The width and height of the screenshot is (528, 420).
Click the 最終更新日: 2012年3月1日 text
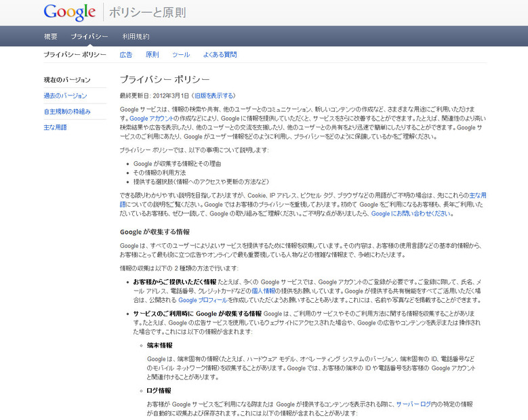[x=155, y=96]
